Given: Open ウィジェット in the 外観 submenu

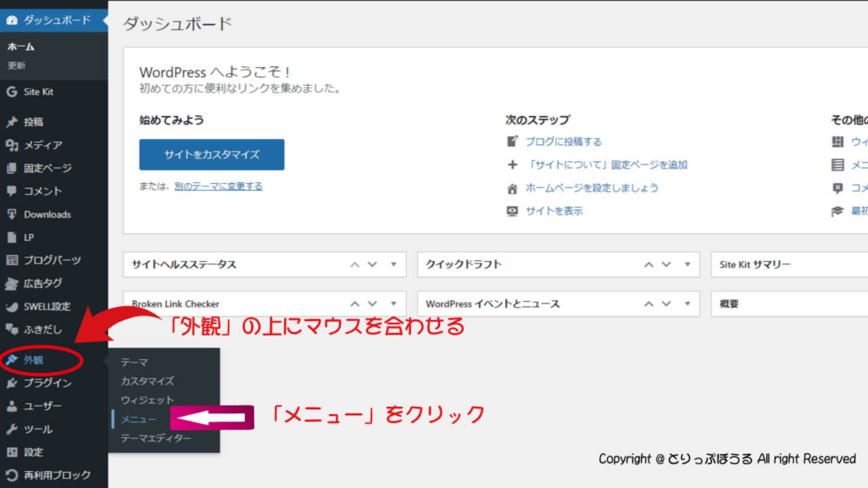Looking at the screenshot, I should tap(147, 400).
